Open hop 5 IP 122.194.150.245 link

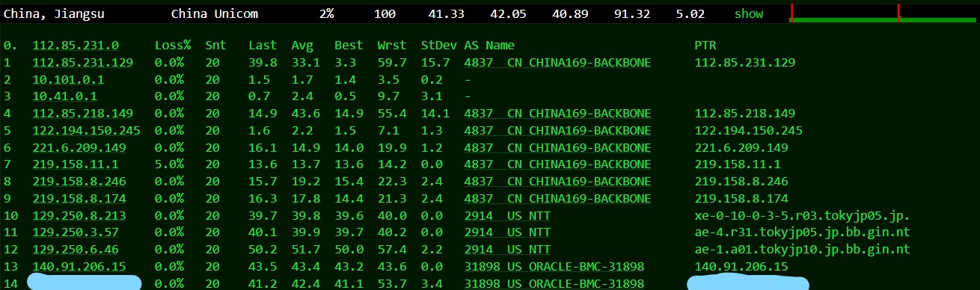tap(86, 130)
